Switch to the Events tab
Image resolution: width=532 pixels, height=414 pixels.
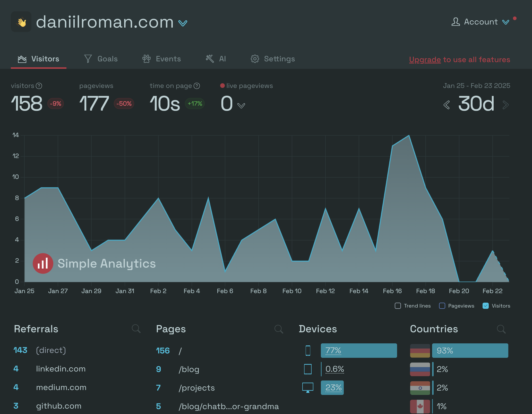[161, 59]
